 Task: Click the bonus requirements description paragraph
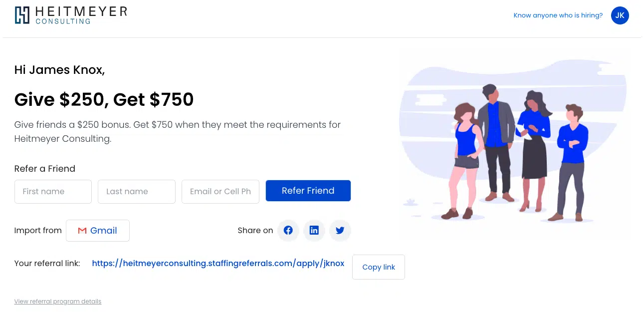tap(178, 132)
